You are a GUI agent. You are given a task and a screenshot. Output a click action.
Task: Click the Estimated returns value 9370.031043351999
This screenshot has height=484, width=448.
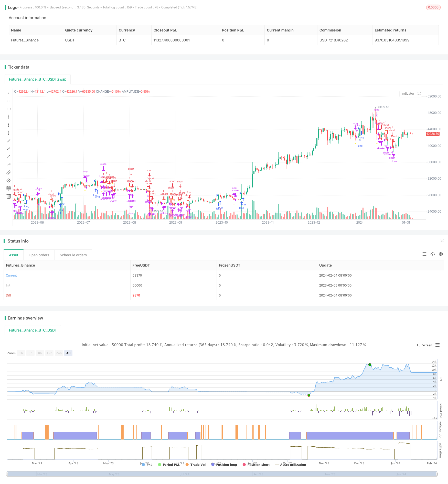pos(392,40)
